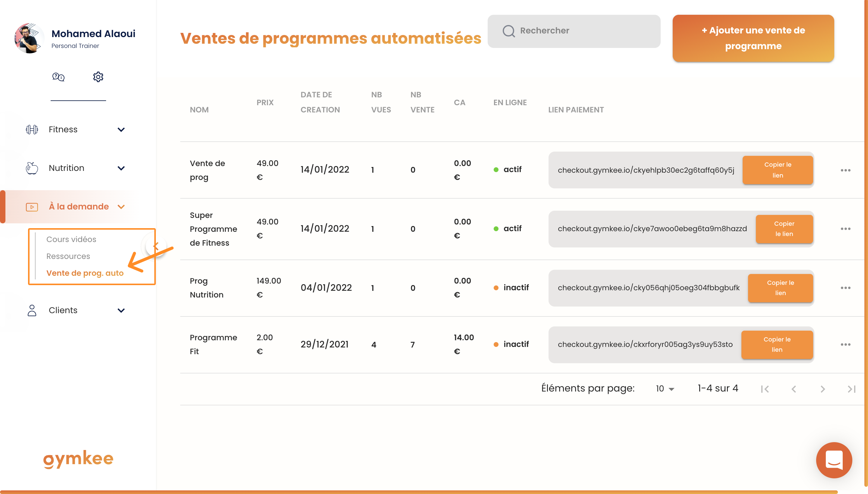
Task: Click checkout link ending cky056qhj05oeg304fbbgbufk
Action: click(649, 288)
